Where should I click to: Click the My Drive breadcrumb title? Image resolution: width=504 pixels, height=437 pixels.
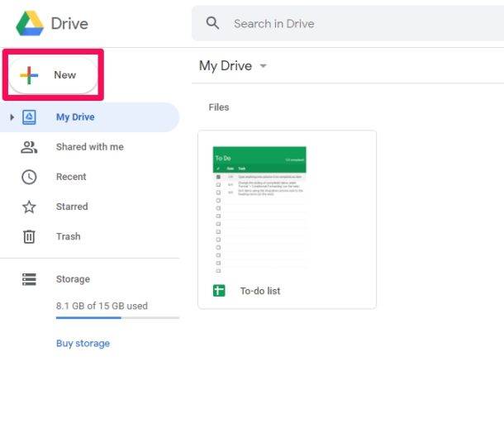[x=226, y=66]
